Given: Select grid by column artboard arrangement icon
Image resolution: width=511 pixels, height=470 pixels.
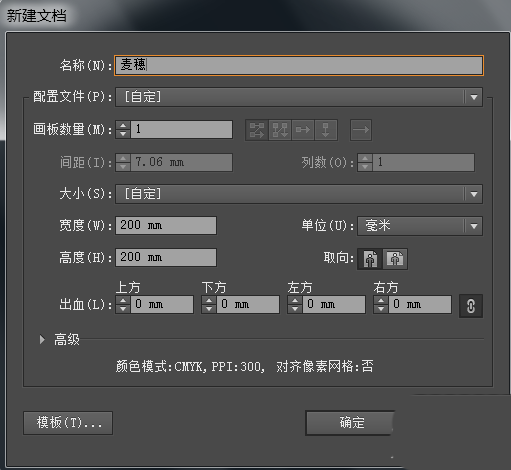Looking at the screenshot, I should (280, 130).
